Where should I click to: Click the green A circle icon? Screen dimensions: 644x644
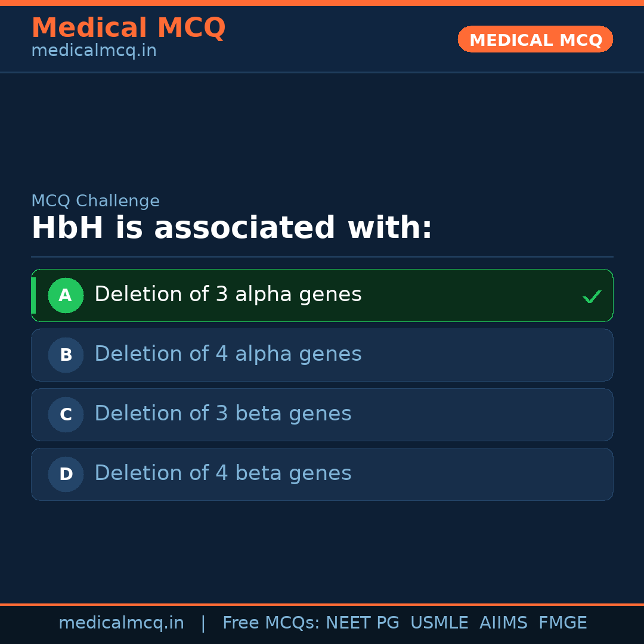pyautogui.click(x=66, y=295)
